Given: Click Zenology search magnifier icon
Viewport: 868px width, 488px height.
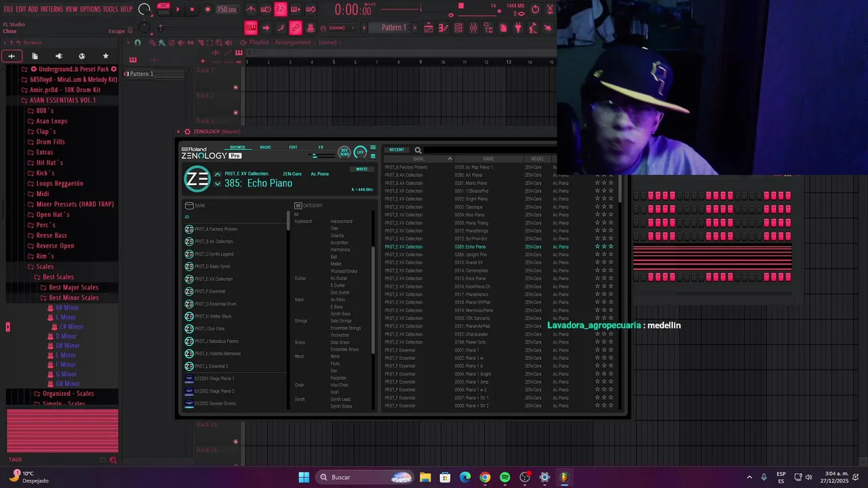Looking at the screenshot, I should click(418, 150).
